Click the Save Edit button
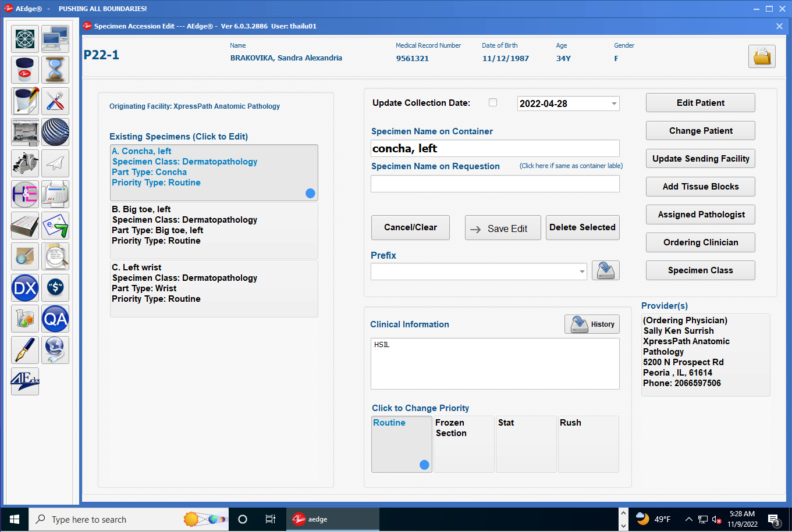The width and height of the screenshot is (792, 532). click(503, 228)
